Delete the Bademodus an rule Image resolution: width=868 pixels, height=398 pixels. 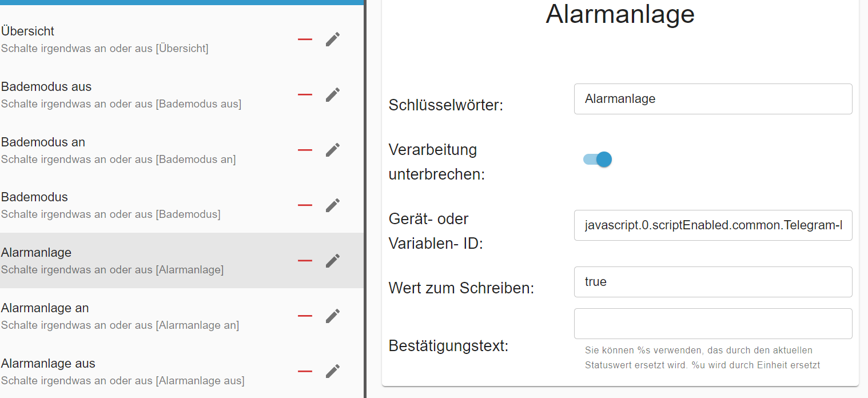click(305, 150)
